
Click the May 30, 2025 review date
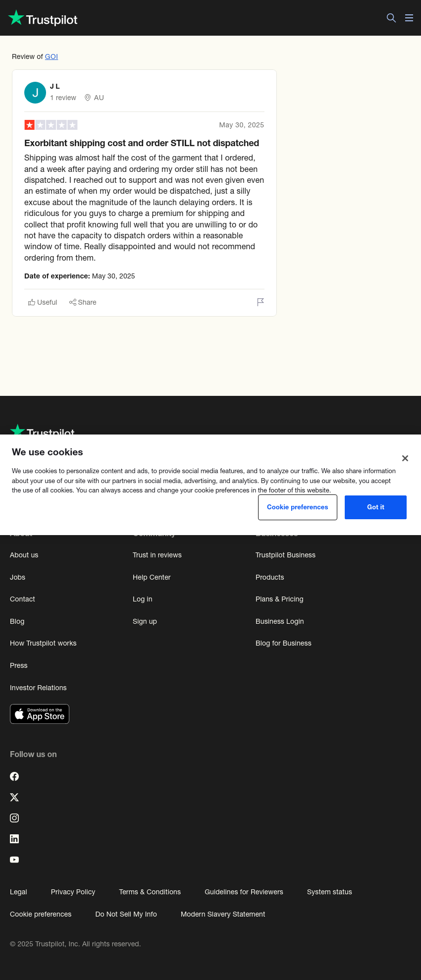pos(241,125)
